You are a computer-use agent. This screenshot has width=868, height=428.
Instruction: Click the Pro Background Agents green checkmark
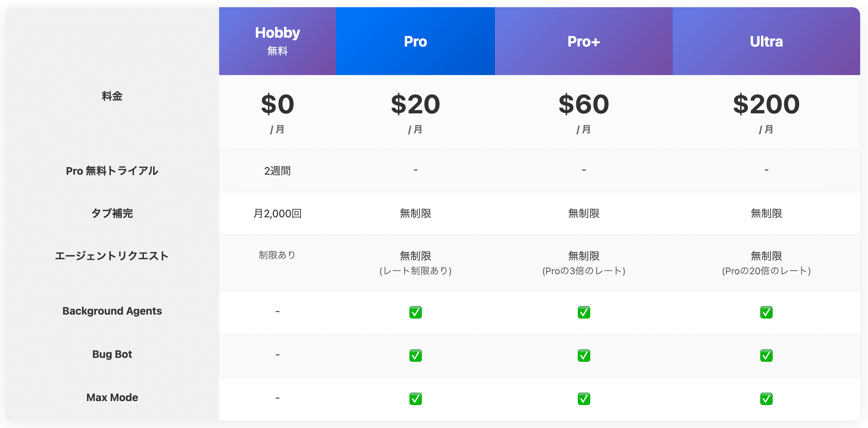click(x=415, y=312)
